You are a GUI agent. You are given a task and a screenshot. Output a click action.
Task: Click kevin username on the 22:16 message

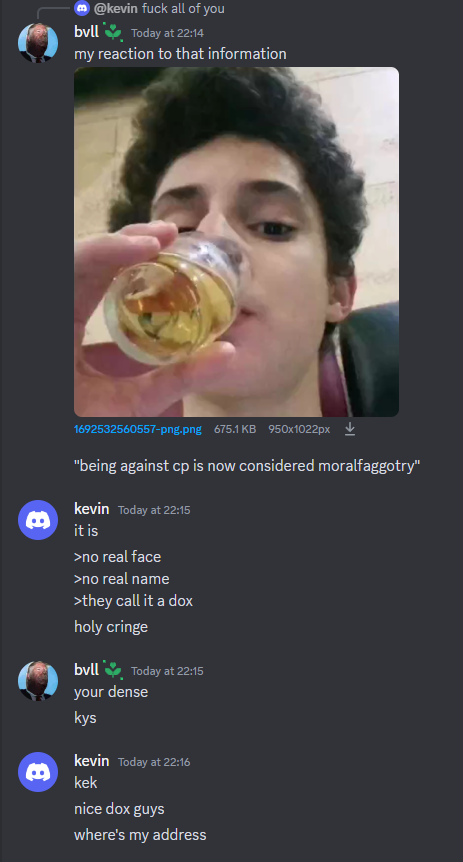click(92, 761)
